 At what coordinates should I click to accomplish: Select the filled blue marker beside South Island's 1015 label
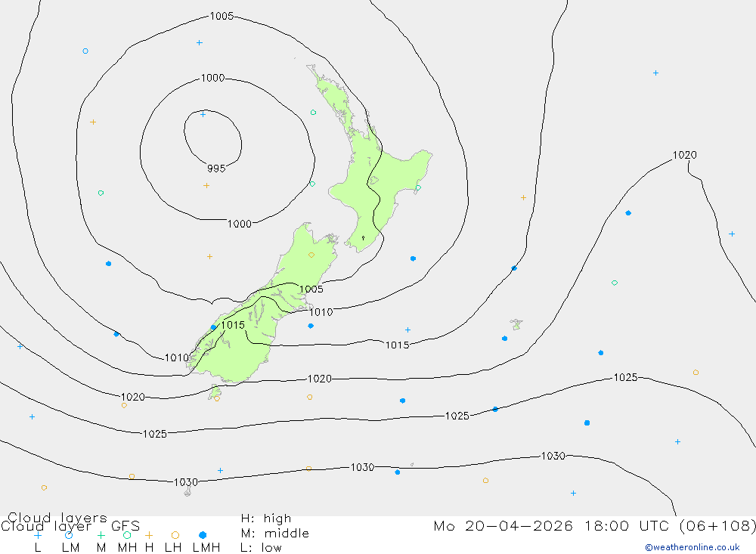coord(213,327)
